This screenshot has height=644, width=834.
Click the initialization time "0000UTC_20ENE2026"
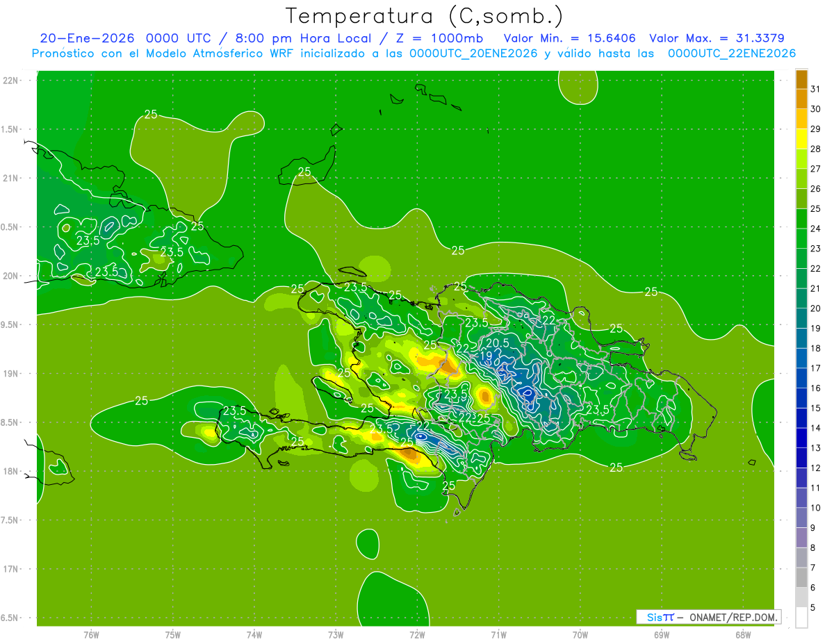[x=473, y=53]
